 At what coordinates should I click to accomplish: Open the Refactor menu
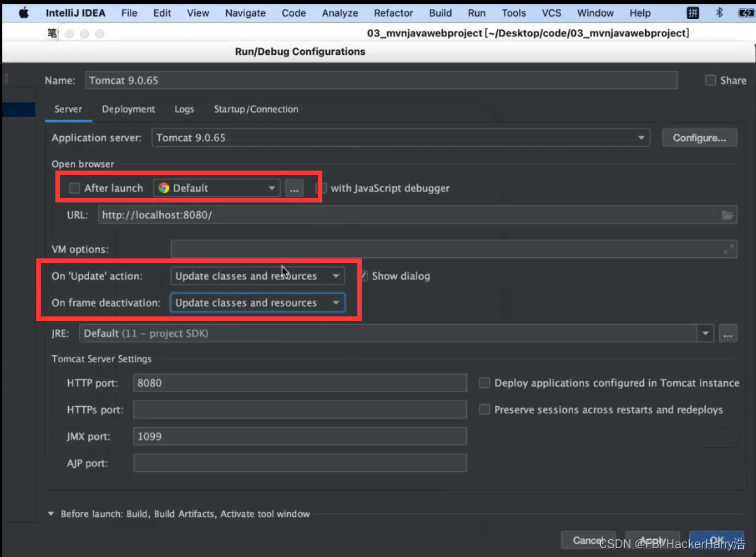[394, 13]
